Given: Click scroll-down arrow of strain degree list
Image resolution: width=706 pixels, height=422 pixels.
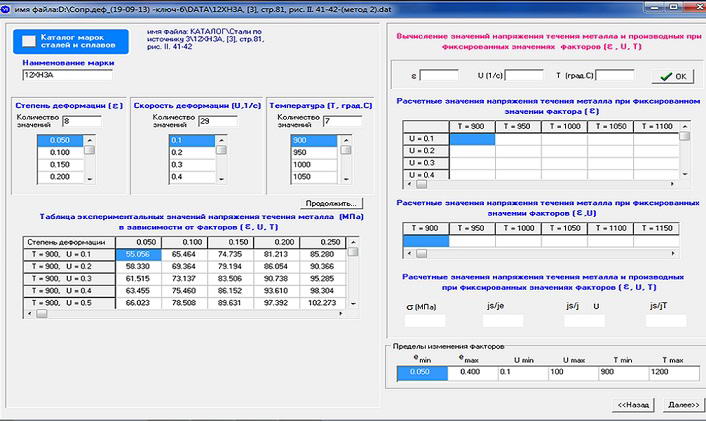Looking at the screenshot, I should tap(89, 179).
